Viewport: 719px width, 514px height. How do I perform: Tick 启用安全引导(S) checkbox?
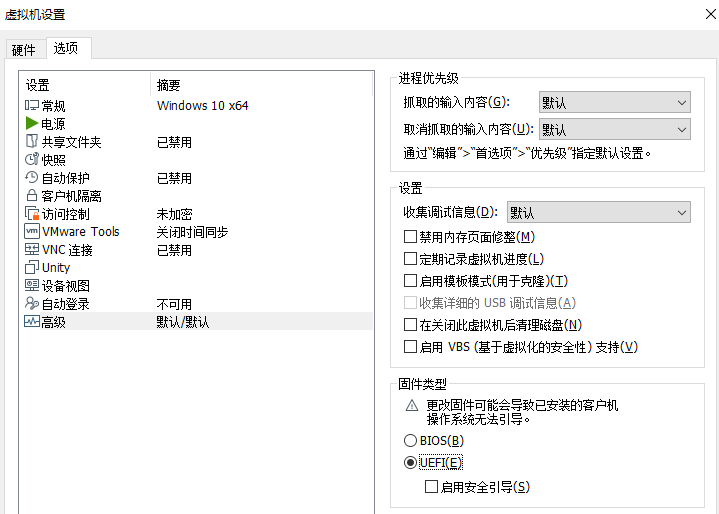[x=431, y=486]
